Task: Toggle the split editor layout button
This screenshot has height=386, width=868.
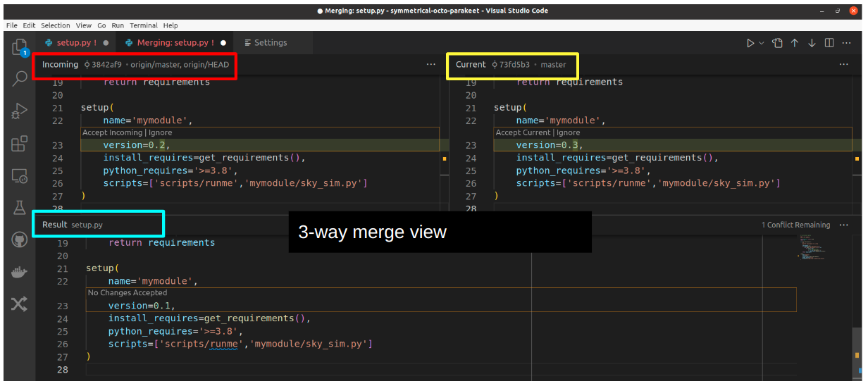Action: tap(829, 43)
